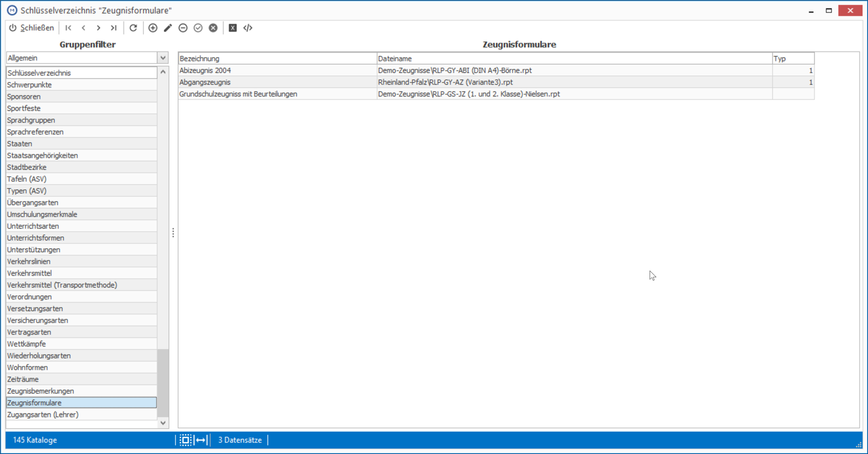
Task: Go to next record arrow
Action: pyautogui.click(x=99, y=28)
